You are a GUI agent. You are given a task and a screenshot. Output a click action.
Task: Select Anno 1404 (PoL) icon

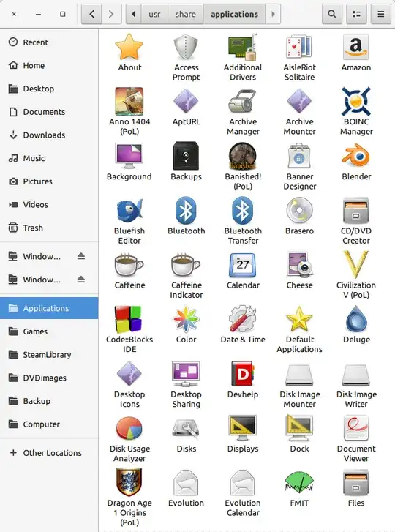129,101
